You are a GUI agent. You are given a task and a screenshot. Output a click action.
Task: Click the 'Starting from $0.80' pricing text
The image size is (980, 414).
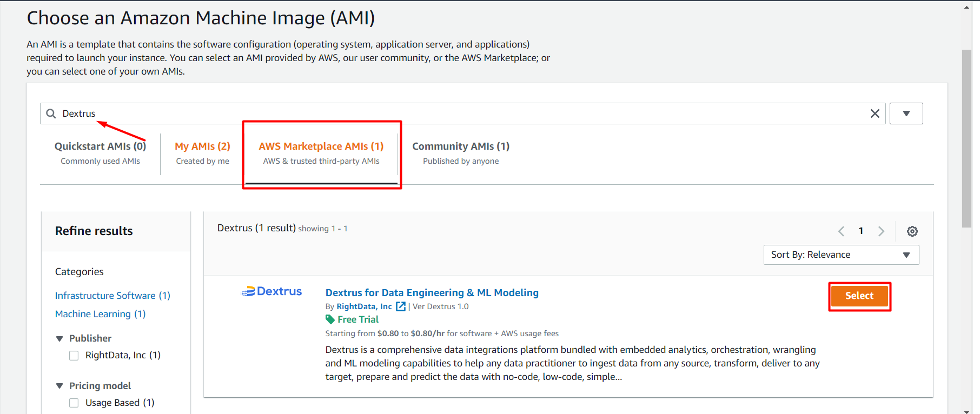(x=361, y=333)
